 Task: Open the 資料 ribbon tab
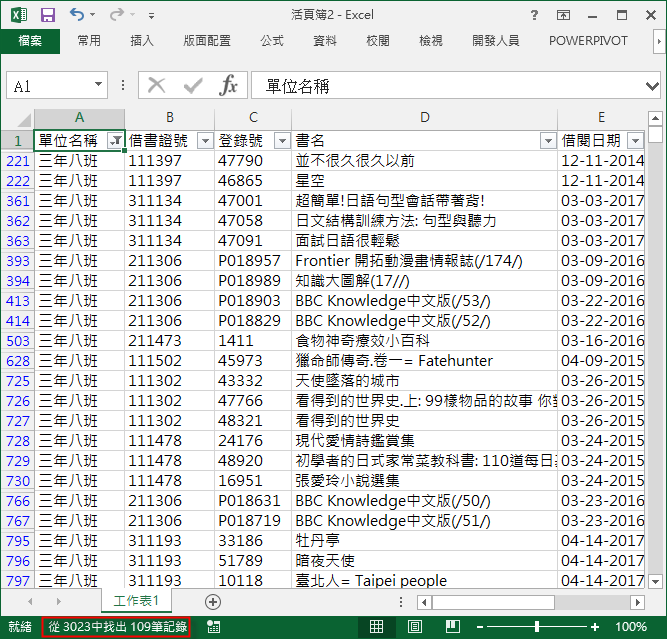[325, 41]
